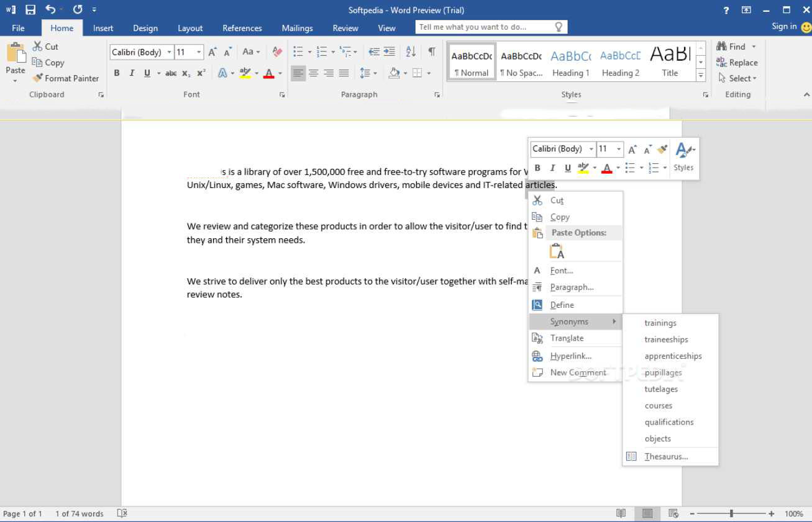The height and width of the screenshot is (522, 812).
Task: Open the References tab
Action: [x=242, y=28]
